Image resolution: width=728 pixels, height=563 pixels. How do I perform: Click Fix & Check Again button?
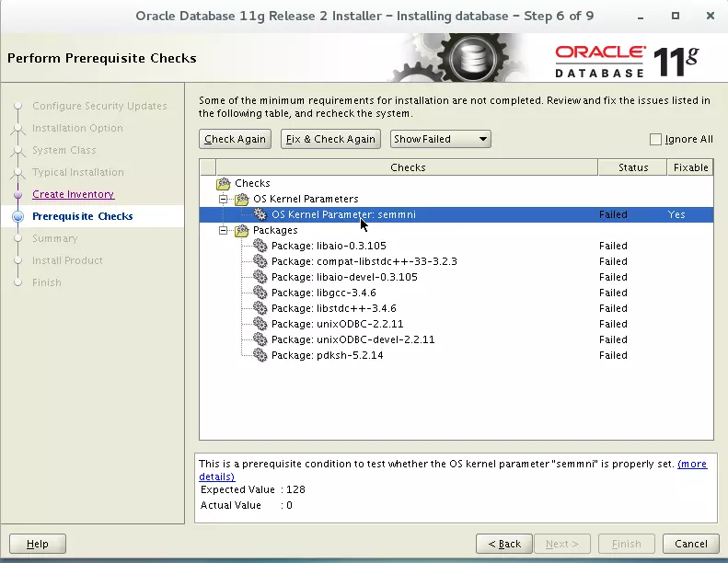pos(330,139)
